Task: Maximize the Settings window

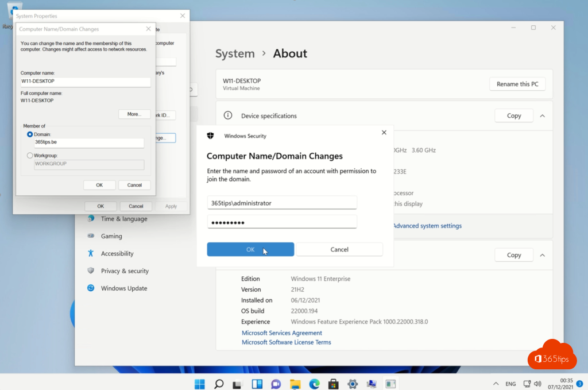Action: click(x=533, y=28)
